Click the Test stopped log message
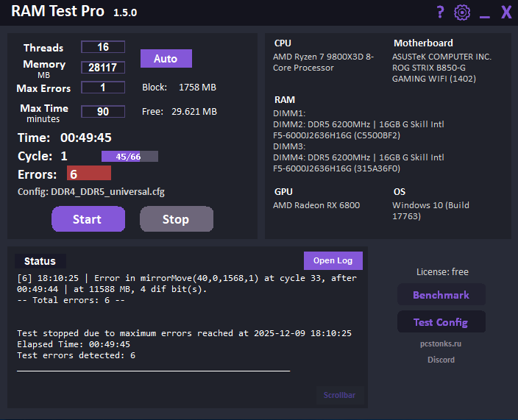Screen dimensions: 518x420 click(x=185, y=333)
